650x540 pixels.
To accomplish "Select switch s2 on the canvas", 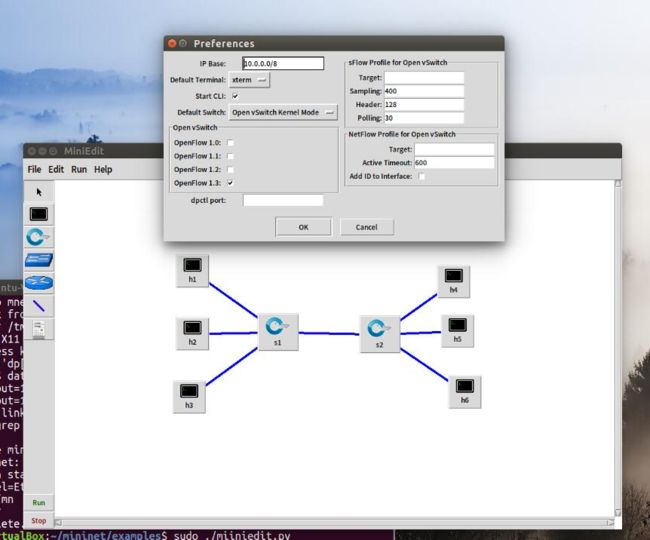I will click(x=380, y=334).
